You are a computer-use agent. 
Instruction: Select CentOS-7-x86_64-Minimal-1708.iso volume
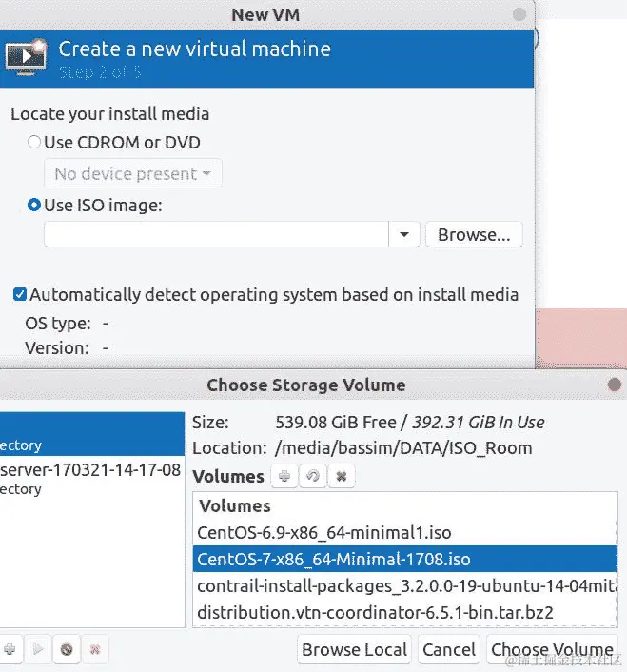(x=405, y=559)
